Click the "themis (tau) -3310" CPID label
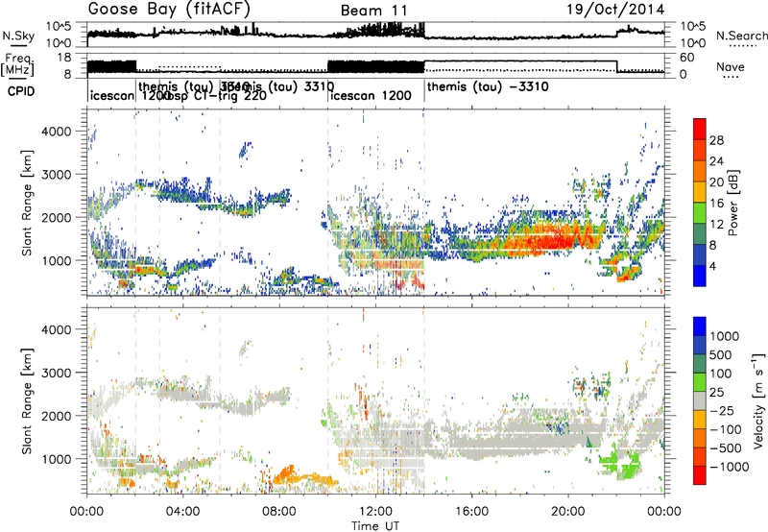Screen dimensions: 768x532 tap(488, 87)
